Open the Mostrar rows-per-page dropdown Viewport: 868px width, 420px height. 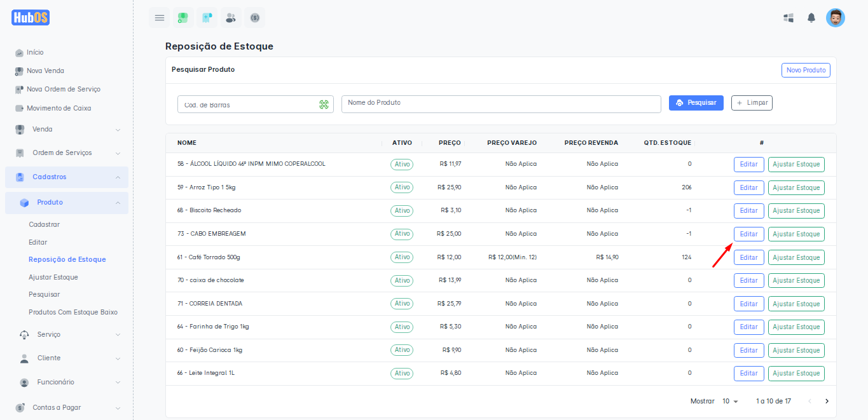(x=730, y=402)
